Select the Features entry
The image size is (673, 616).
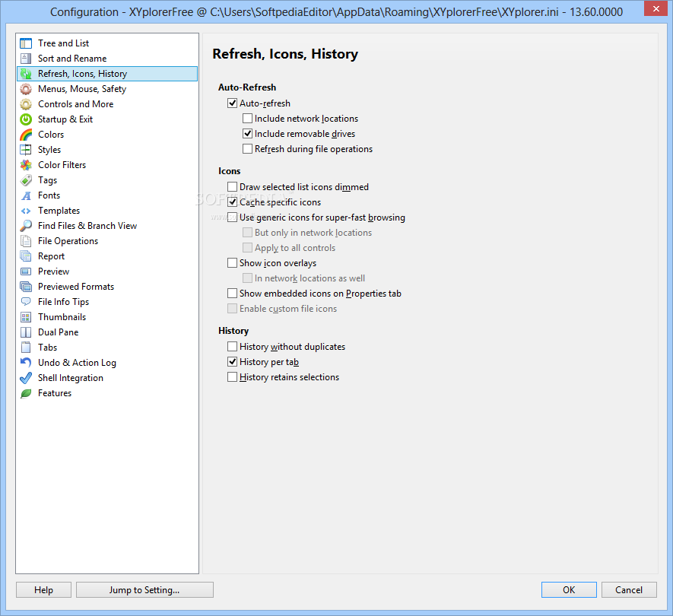coord(107,393)
